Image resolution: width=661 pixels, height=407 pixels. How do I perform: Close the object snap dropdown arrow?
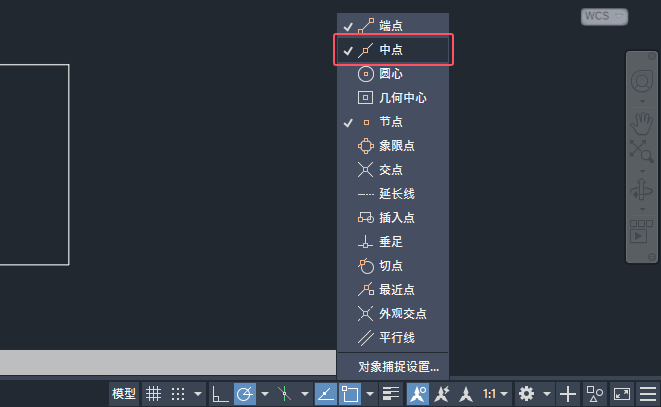pos(370,394)
